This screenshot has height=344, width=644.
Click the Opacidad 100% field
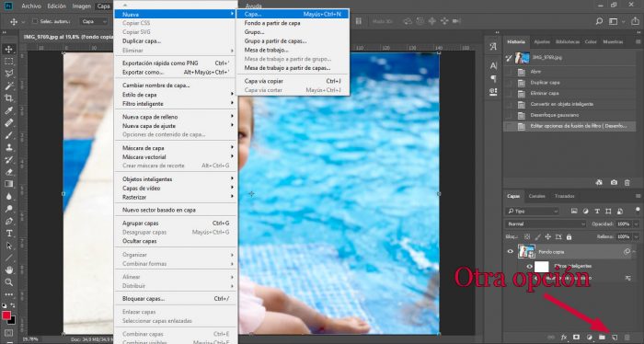[624, 224]
